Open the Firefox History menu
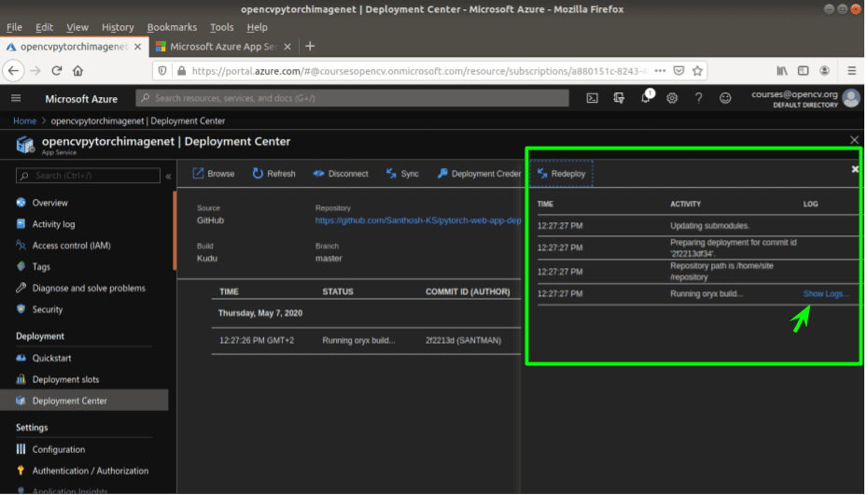The image size is (868, 495). coord(118,27)
